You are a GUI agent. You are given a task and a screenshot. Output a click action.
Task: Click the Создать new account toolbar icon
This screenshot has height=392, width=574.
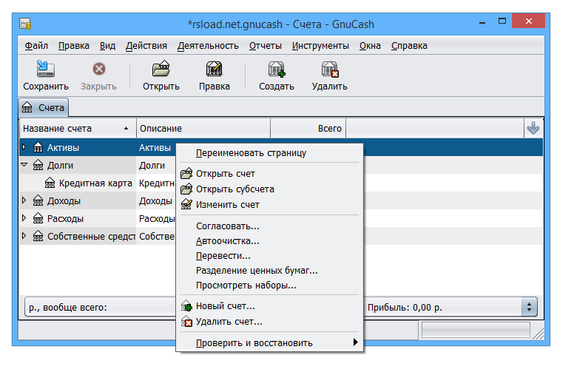[277, 69]
